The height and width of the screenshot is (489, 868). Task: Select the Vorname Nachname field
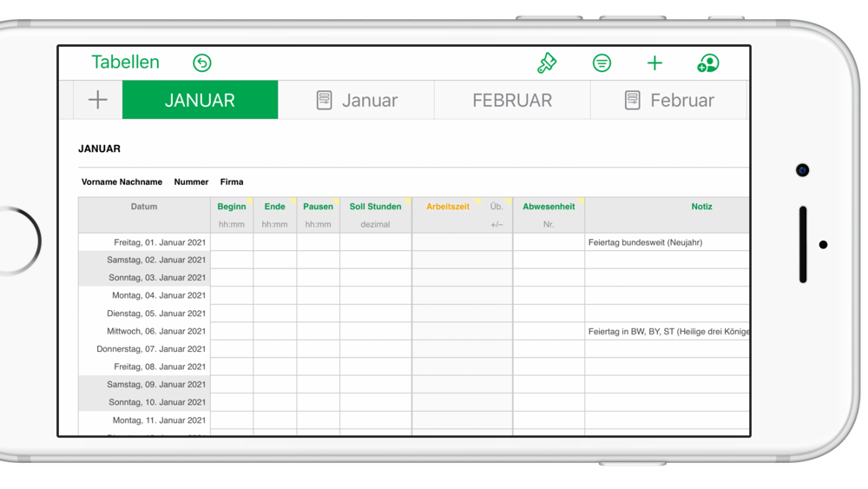pyautogui.click(x=122, y=182)
